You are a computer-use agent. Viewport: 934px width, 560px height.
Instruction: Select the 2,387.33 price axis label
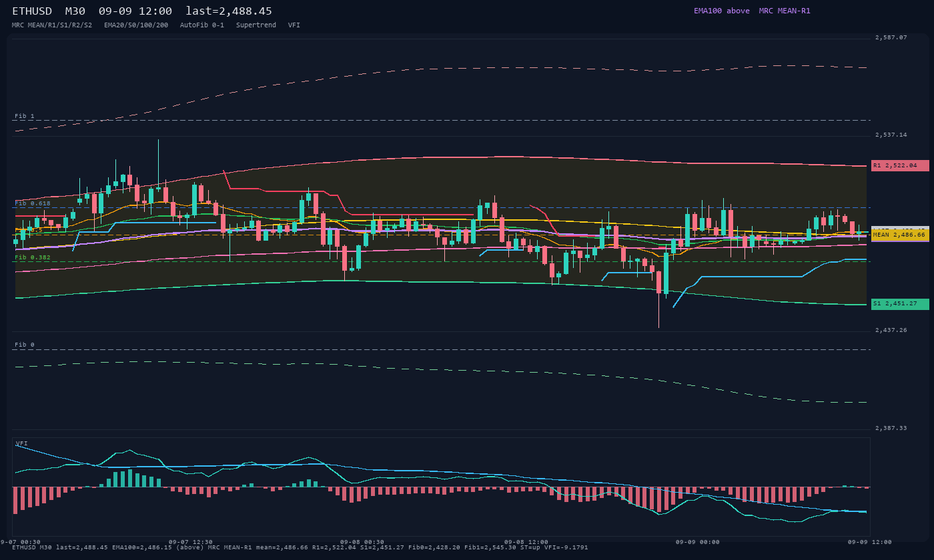[x=891, y=428]
